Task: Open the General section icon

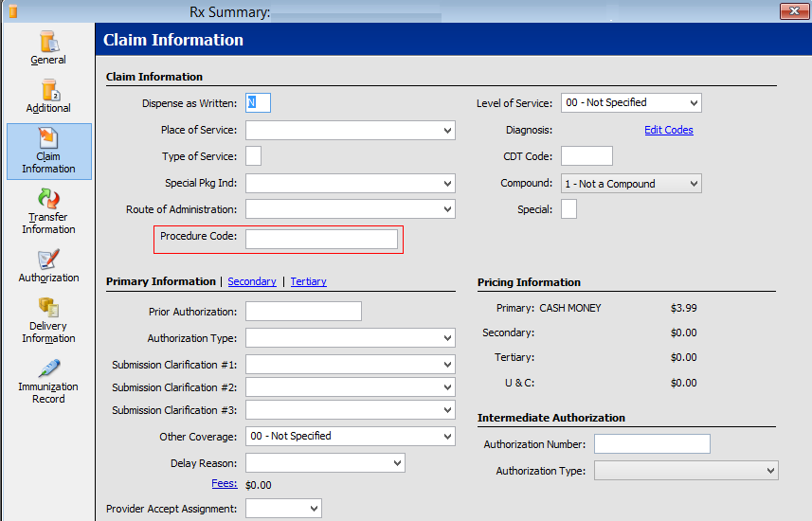Action: (x=49, y=42)
